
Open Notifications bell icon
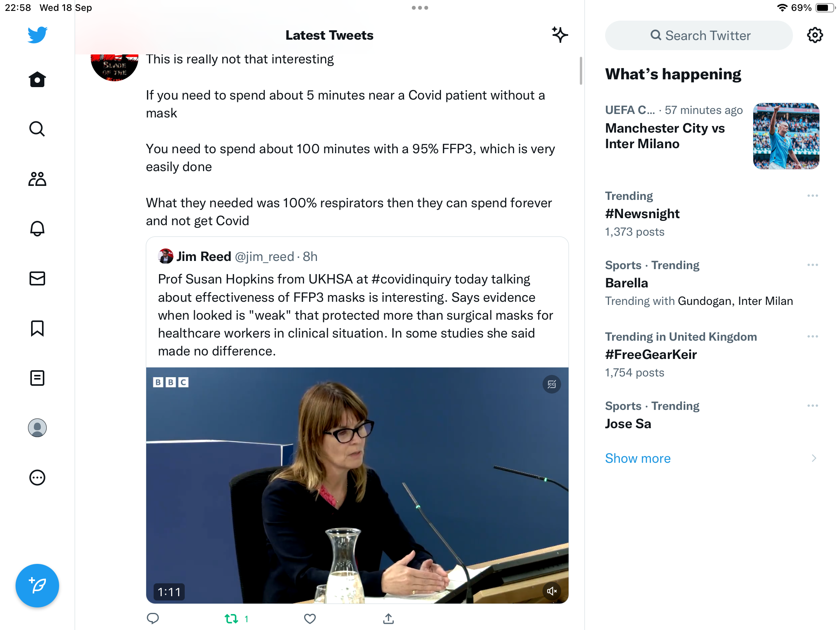(37, 228)
